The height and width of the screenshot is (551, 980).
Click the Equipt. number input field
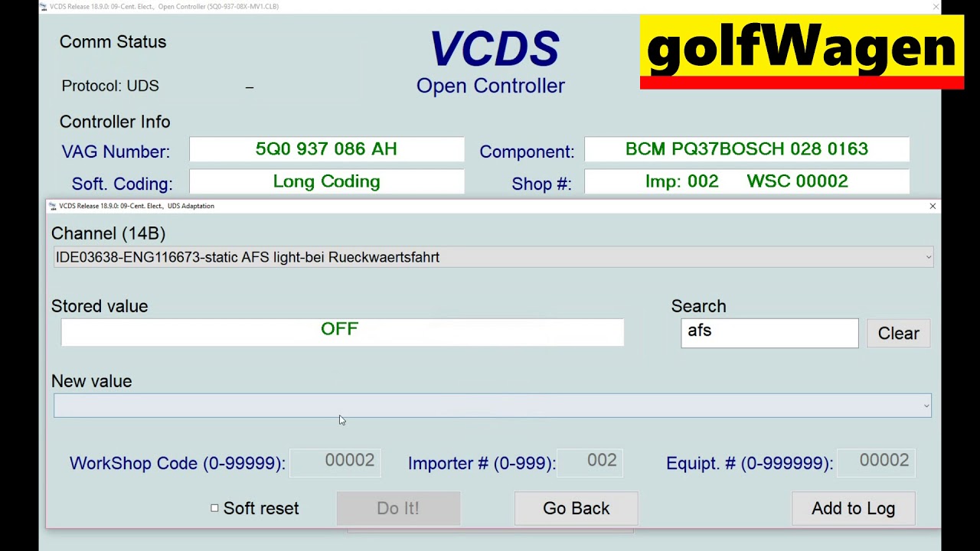pos(875,461)
